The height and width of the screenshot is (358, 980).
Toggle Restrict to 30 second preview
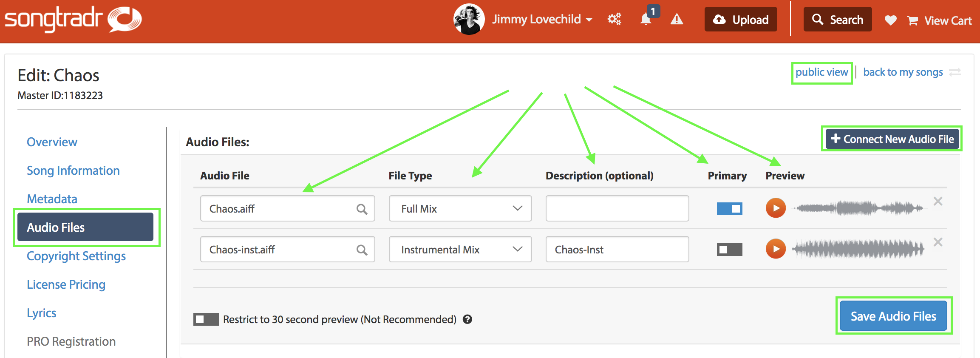[206, 319]
